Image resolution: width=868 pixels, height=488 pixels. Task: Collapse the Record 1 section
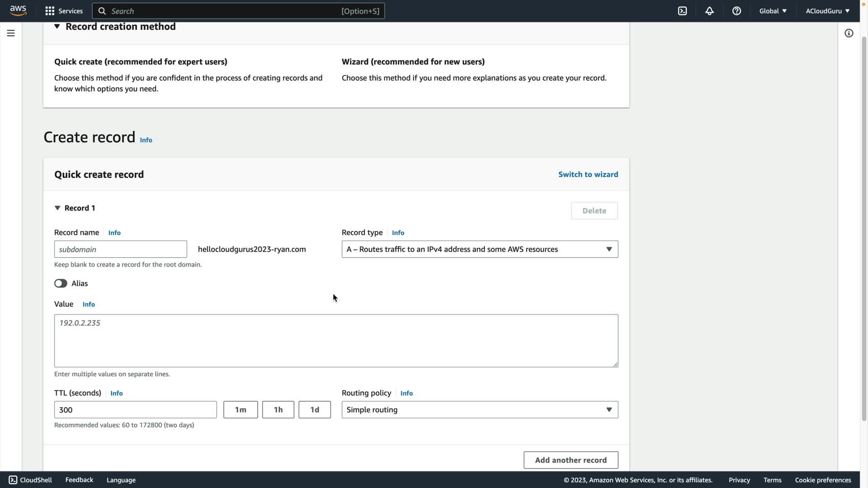pyautogui.click(x=57, y=208)
